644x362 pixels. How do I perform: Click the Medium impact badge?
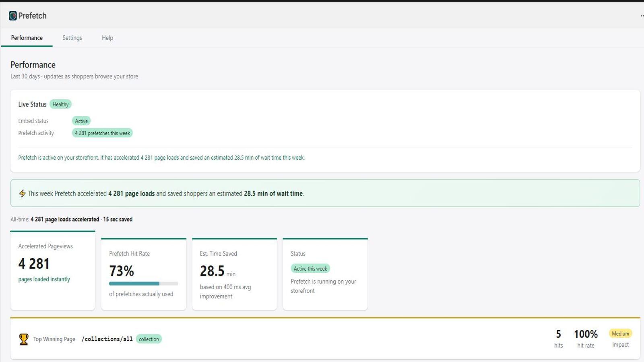pos(621,333)
